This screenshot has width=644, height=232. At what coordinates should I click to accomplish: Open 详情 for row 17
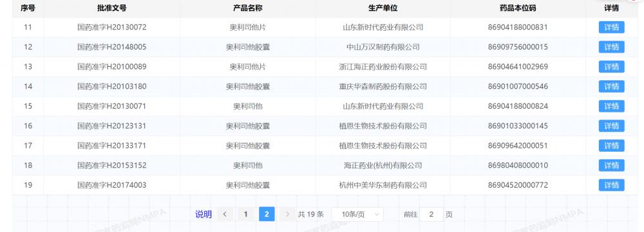click(611, 145)
